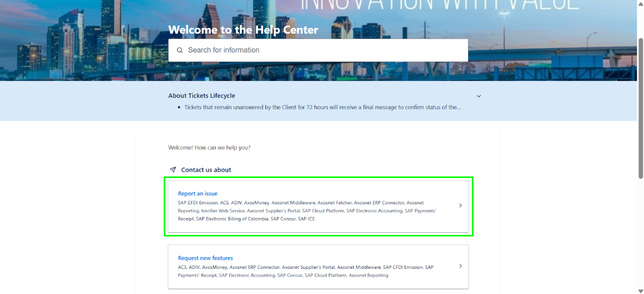Expand the About Tickets Lifecycle chevron
The image size is (644, 294).
click(x=479, y=96)
